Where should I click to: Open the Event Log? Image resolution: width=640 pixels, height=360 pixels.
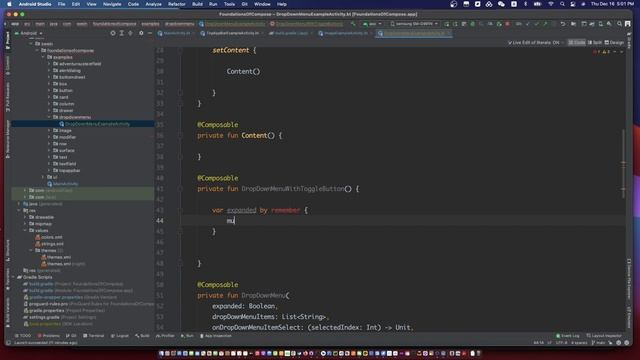(567, 336)
